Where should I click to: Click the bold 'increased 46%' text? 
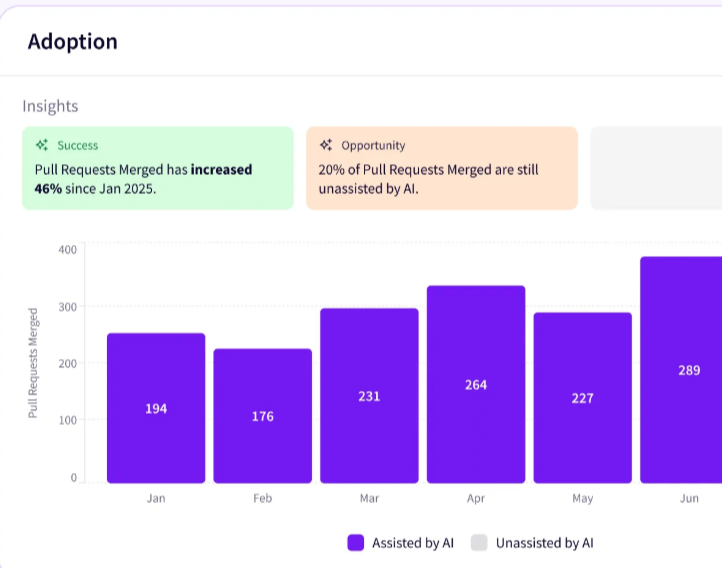pyautogui.click(x=143, y=179)
